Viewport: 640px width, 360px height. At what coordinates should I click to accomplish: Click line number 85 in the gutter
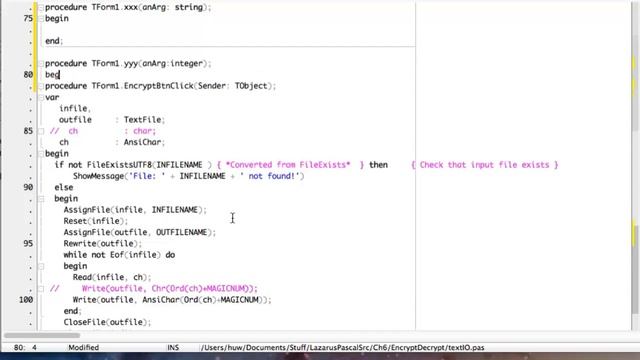pos(28,131)
